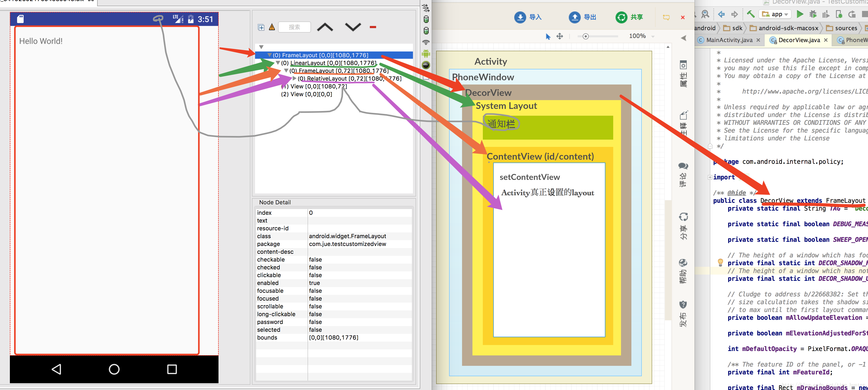Click the Hello World! text in device preview
Screen dimensions: 868x390
pos(41,41)
